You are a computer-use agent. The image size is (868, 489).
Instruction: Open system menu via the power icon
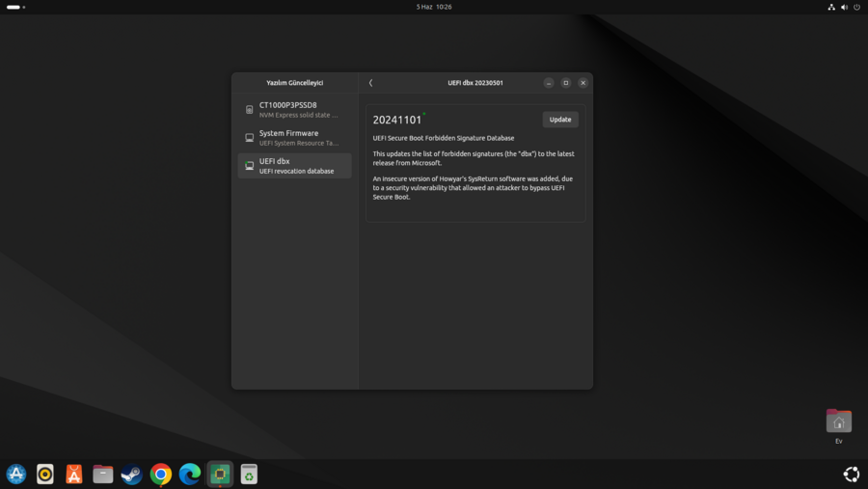(x=856, y=7)
